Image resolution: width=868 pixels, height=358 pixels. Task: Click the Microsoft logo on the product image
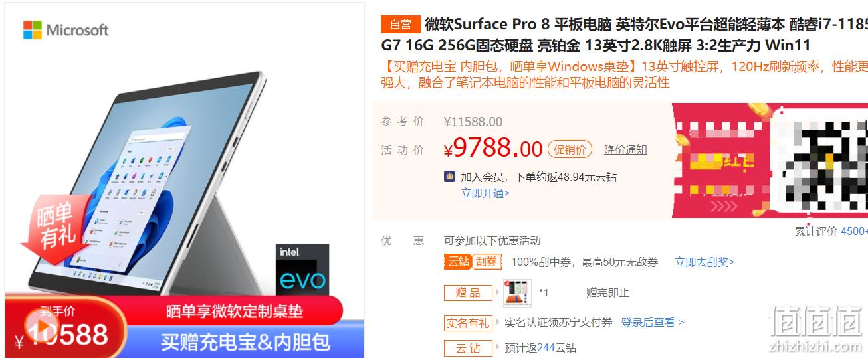tap(66, 30)
